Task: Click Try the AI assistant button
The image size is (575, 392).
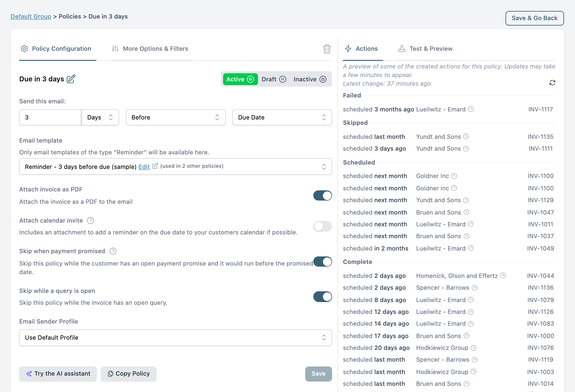Action: coord(58,374)
